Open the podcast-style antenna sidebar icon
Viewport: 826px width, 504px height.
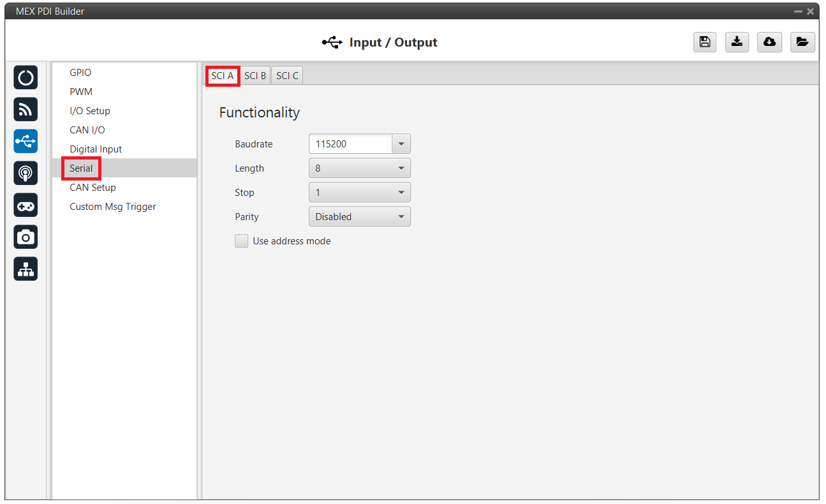click(x=26, y=173)
